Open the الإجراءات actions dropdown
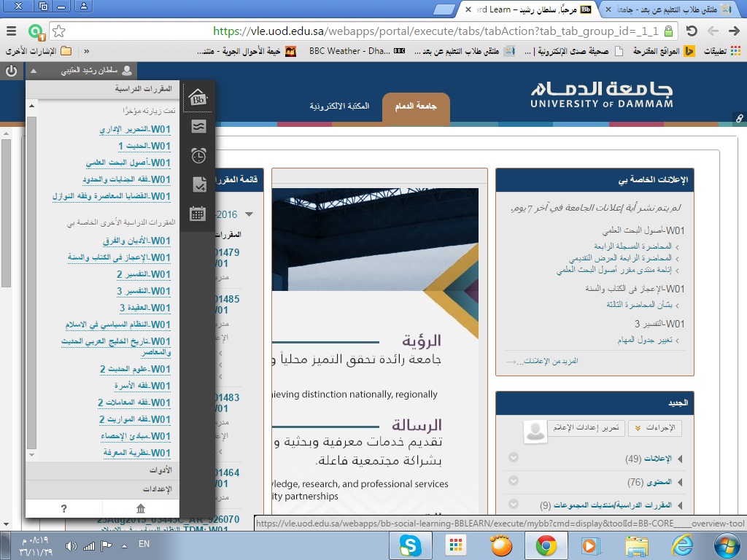Screen dimensions: 747x560 [x=654, y=427]
